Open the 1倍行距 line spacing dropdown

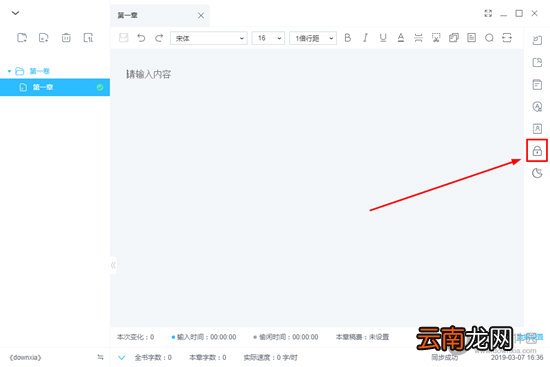(x=313, y=38)
